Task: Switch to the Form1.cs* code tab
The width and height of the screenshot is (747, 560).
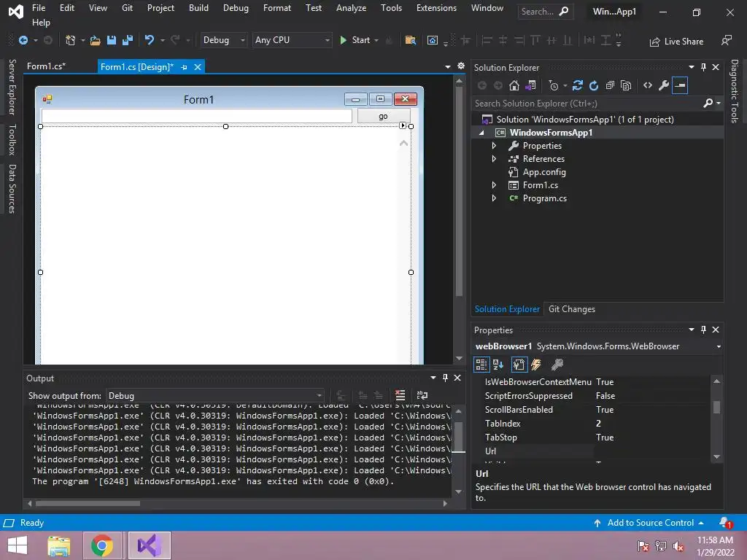Action: [46, 66]
